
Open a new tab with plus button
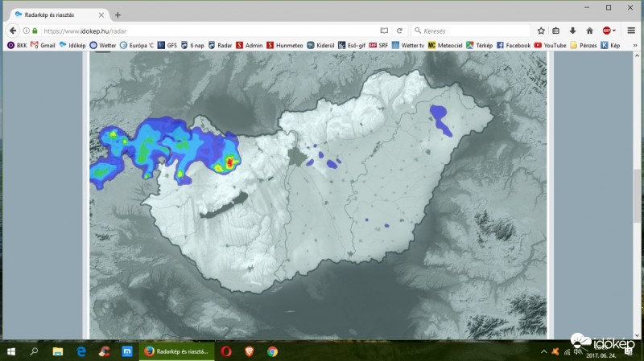coord(118,14)
